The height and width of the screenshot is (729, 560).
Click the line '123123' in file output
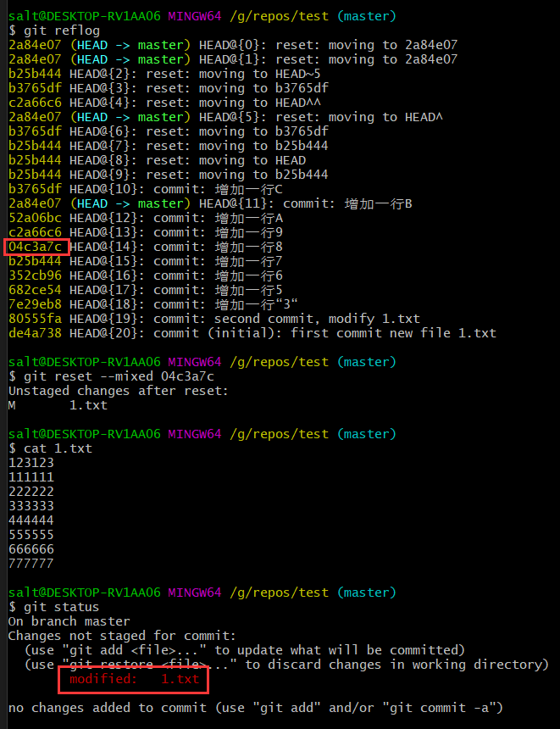(x=31, y=463)
